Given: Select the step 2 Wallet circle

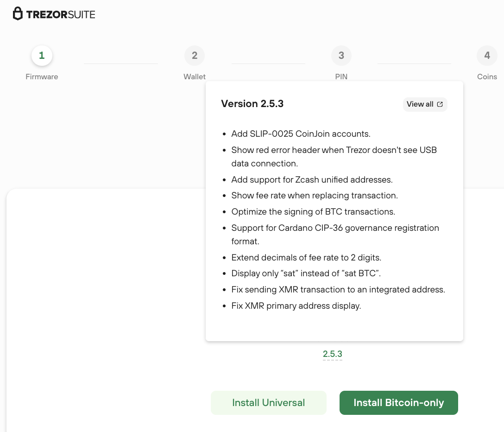Looking at the screenshot, I should pyautogui.click(x=195, y=55).
